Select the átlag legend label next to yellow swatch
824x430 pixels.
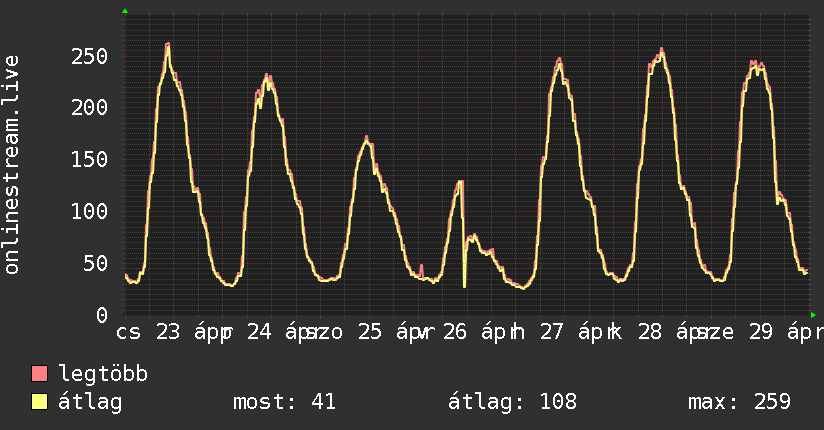tap(90, 402)
